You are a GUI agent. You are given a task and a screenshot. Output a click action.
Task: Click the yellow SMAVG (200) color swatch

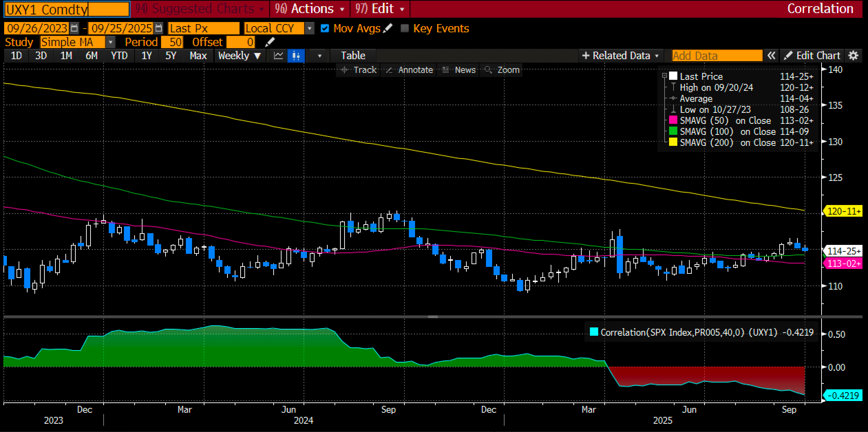673,142
